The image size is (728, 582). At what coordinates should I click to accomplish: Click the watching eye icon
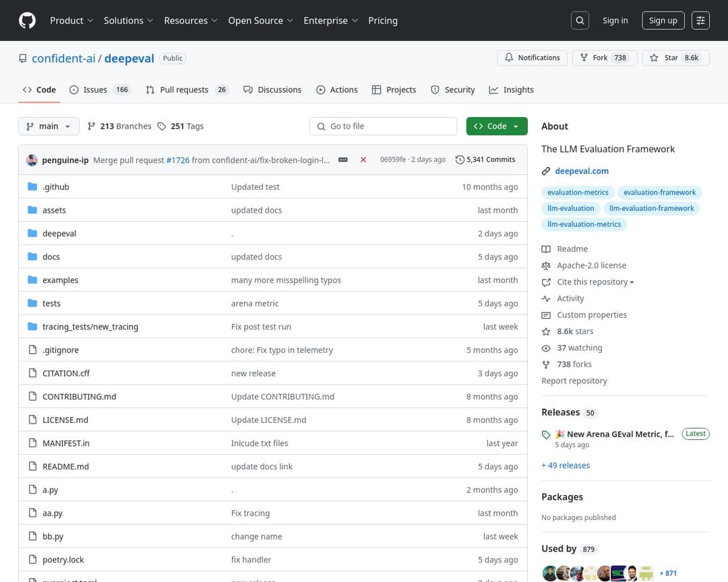tap(546, 348)
